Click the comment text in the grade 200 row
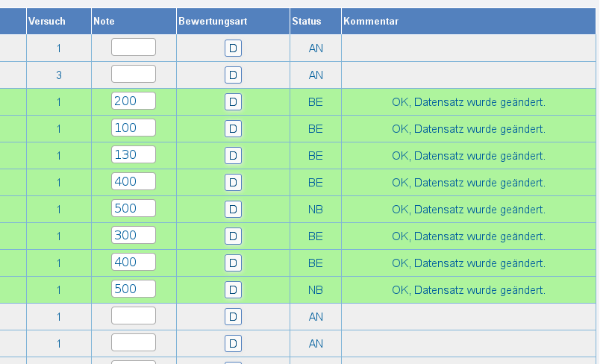 point(468,102)
